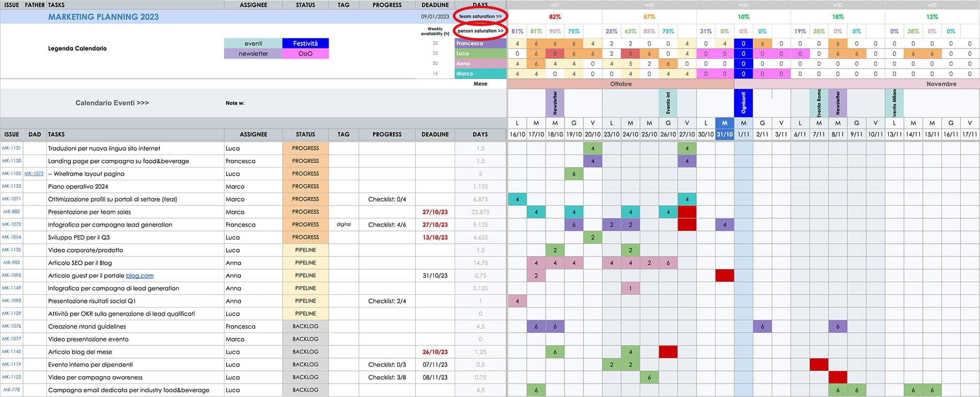This screenshot has height=397, width=980.
Task: Select task Traduzioni per nuova lingua sito internet
Action: click(104, 149)
